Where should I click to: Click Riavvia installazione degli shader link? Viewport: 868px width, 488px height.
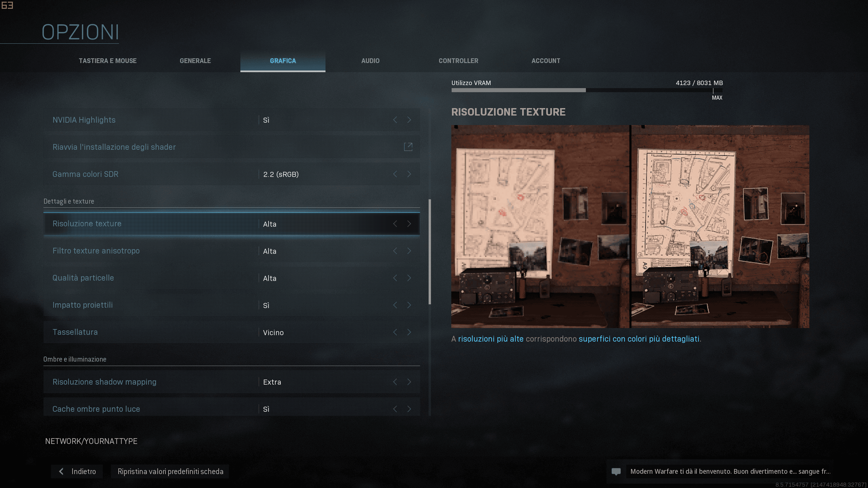point(114,147)
